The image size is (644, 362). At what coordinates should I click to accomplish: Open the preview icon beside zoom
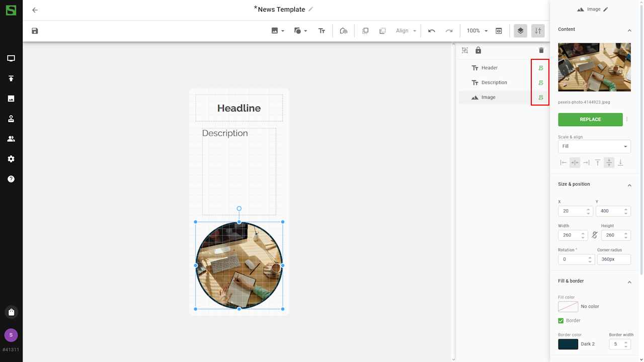(x=499, y=31)
